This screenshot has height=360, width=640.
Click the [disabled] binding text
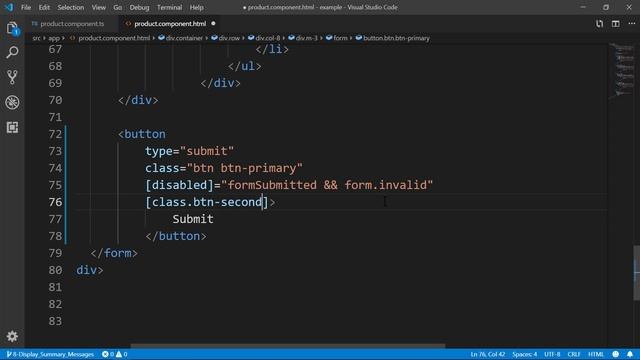coord(179,185)
